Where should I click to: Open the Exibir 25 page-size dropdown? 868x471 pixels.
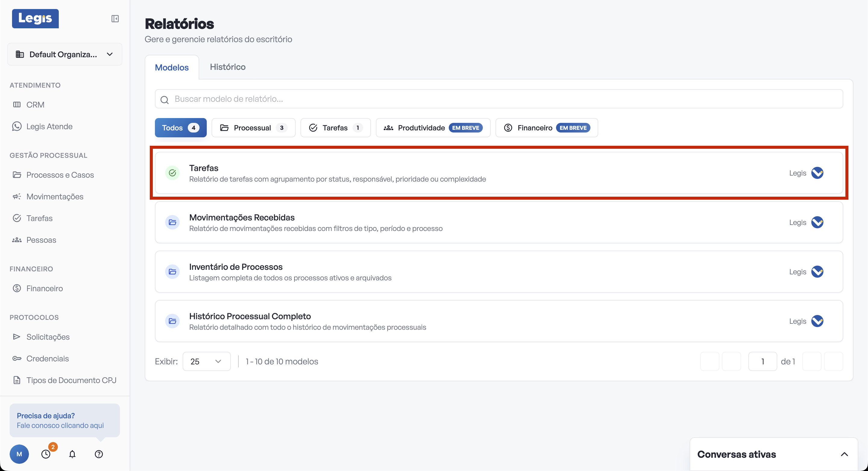click(x=206, y=361)
